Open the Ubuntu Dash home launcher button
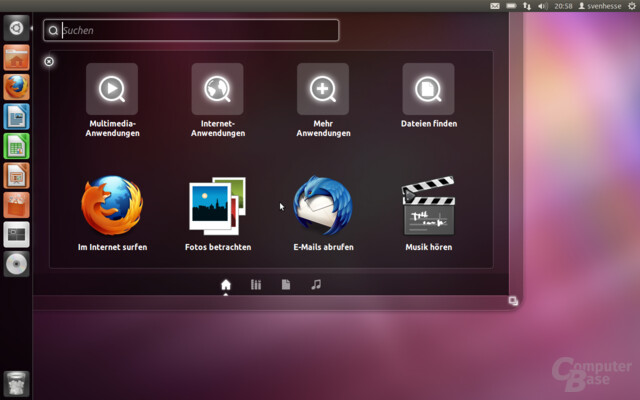This screenshot has width=640, height=400. 16,28
